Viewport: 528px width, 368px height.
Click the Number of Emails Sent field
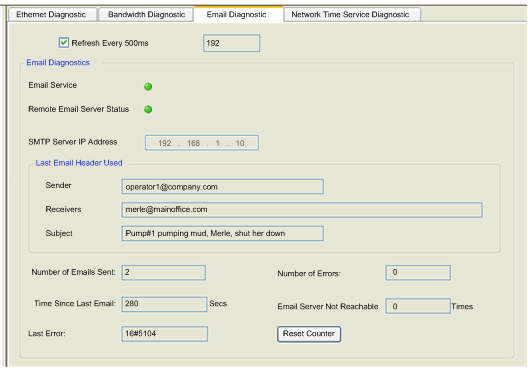coord(164,272)
